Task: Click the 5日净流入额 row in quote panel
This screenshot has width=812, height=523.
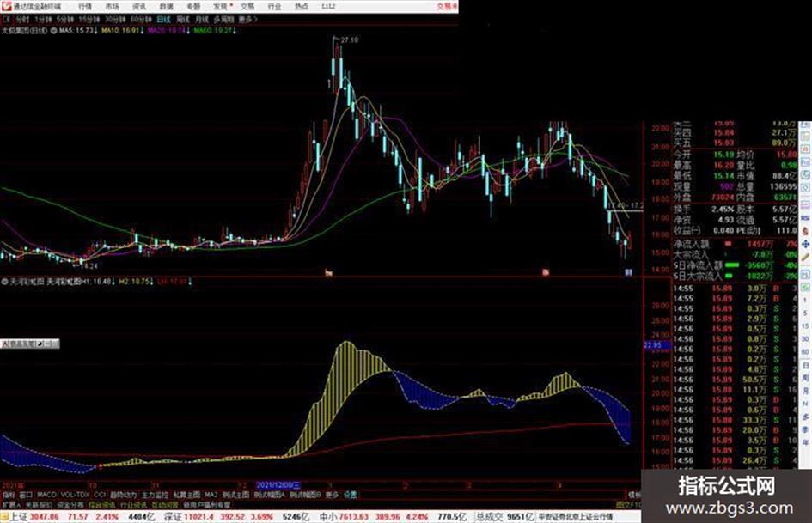Action: coord(736,265)
